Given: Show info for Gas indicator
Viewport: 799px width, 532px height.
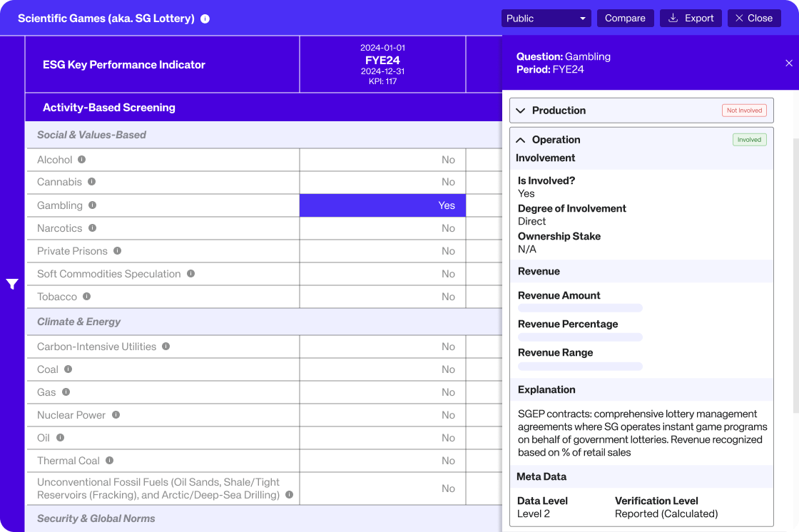Looking at the screenshot, I should pos(66,392).
